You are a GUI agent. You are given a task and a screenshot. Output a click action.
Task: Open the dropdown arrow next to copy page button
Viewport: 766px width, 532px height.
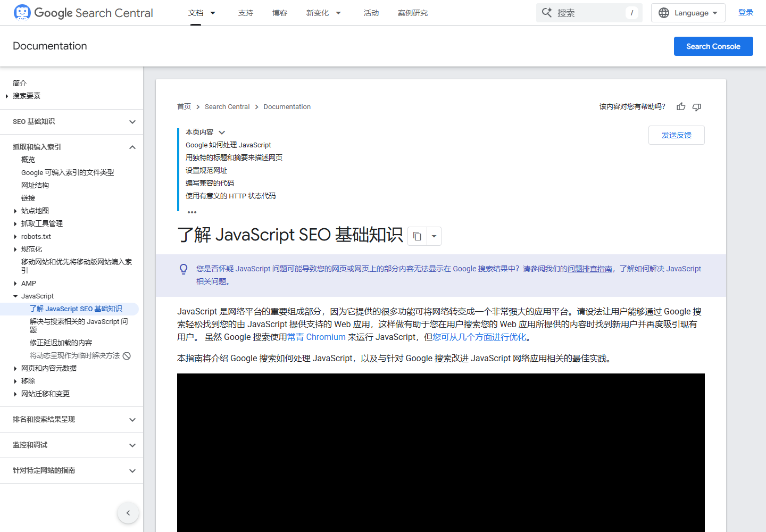pyautogui.click(x=434, y=236)
